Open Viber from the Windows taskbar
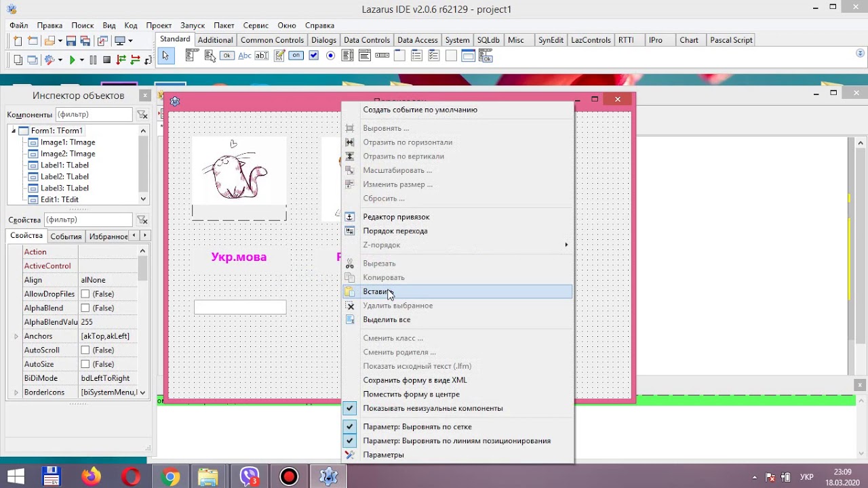 tap(250, 476)
